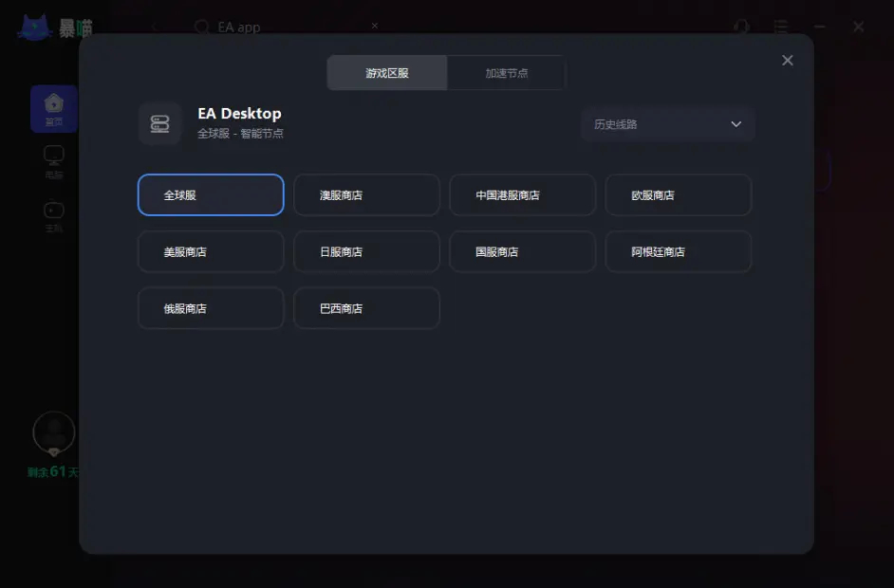894x588 pixels.
Task: Open the hamburger menu in title bar
Action: [780, 27]
